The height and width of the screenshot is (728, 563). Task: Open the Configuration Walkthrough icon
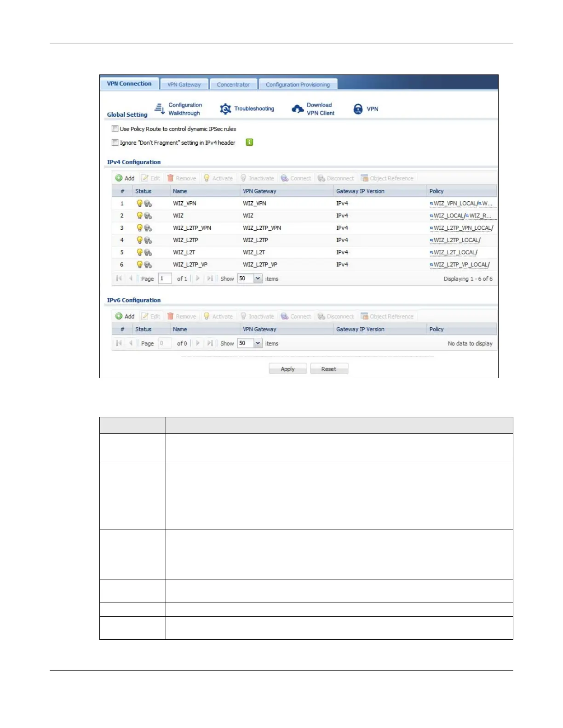click(x=160, y=109)
